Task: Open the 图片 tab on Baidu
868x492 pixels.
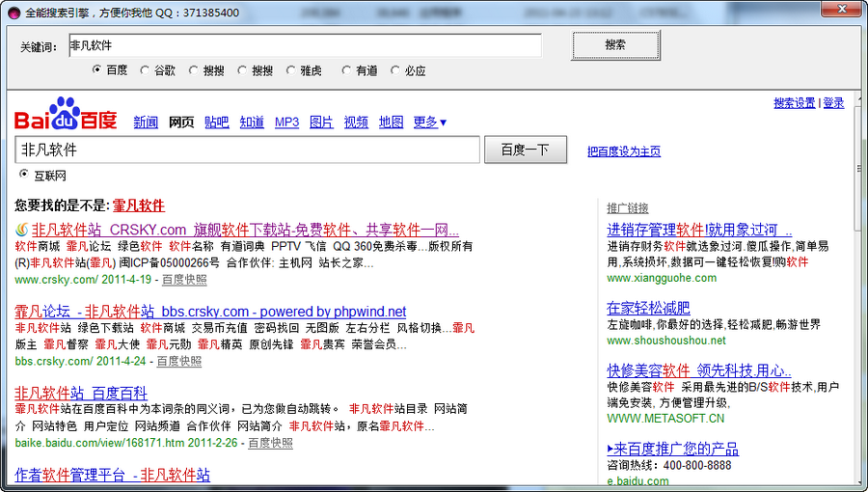Action: 321,123
